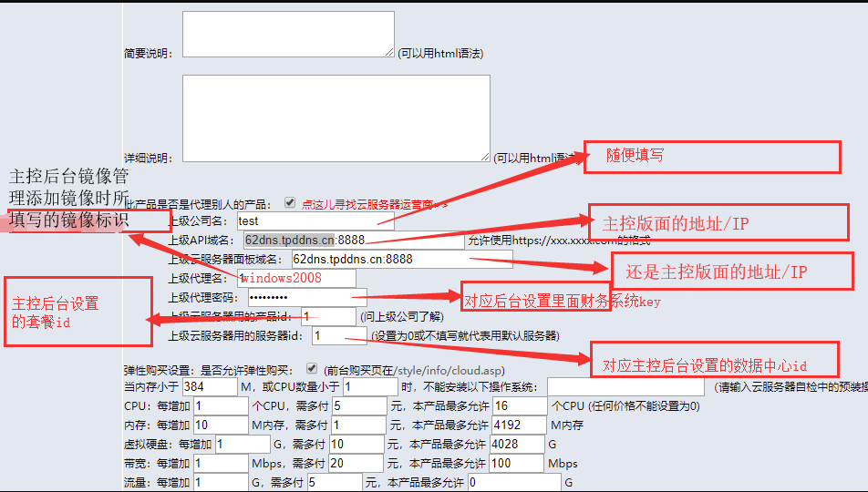Click 虚拟硬盘 maximum field showing 4028
Viewport: 868px width, 492px height.
point(517,445)
